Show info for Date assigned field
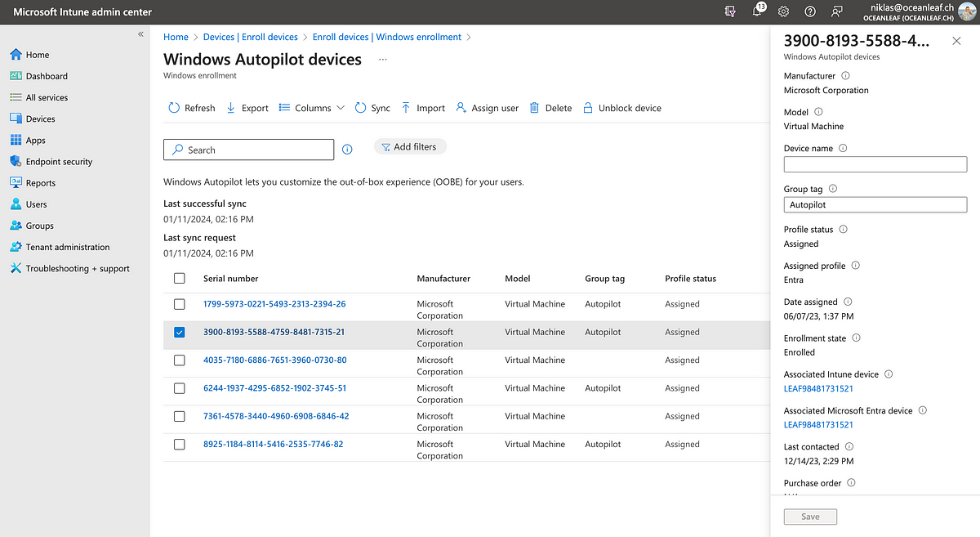The height and width of the screenshot is (537, 980). click(x=848, y=302)
